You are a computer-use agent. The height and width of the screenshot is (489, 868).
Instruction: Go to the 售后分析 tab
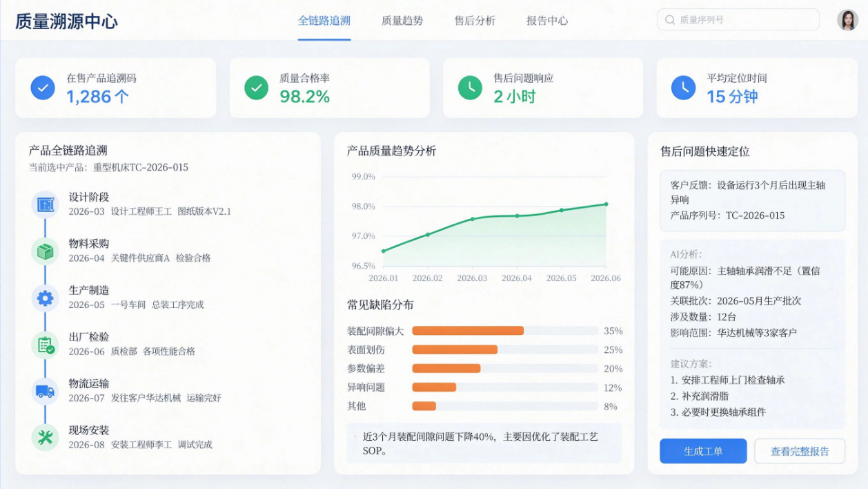point(475,21)
